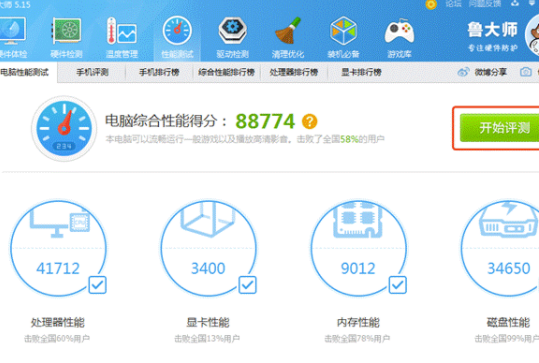Click the large blue speedometer score icon
Viewport: 539px width, 363px height.
pyautogui.click(x=64, y=129)
